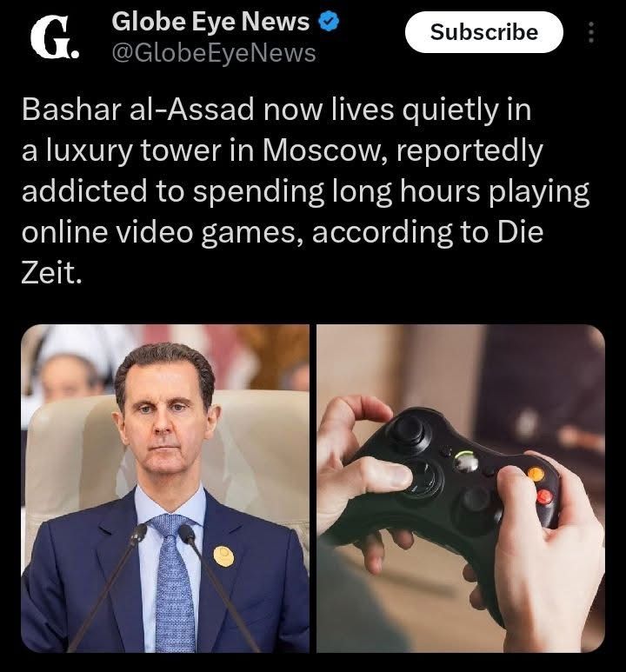Image resolution: width=626 pixels, height=672 pixels.
Task: Click the controller's left analog stick
Action: pyautogui.click(x=407, y=429)
